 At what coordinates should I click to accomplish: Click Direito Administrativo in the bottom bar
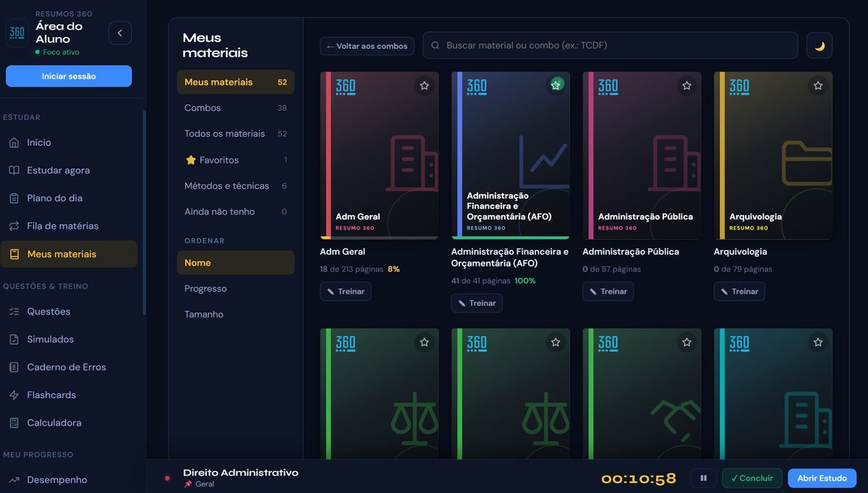pyautogui.click(x=241, y=473)
